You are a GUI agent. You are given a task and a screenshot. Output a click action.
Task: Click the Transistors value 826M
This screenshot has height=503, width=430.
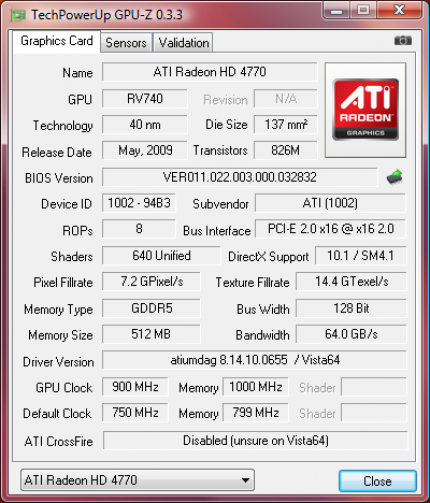point(286,150)
